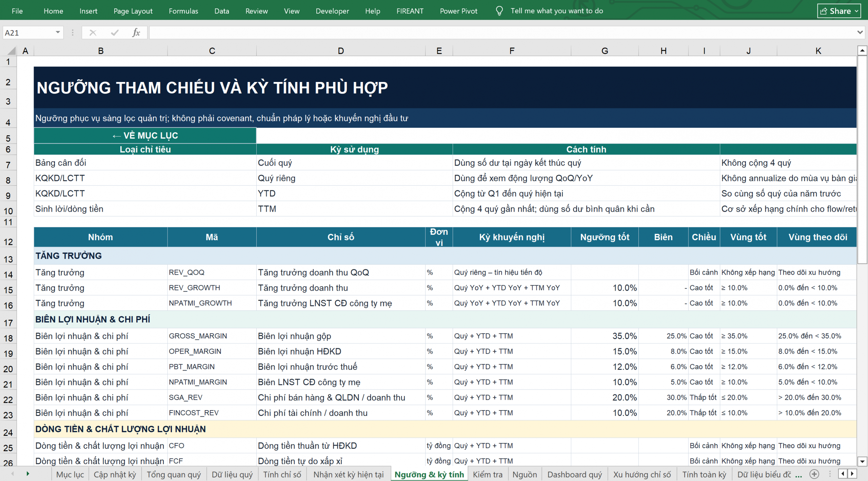Switch to the 'Tổng quan quý' sheet tab
The image size is (868, 481).
174,474
